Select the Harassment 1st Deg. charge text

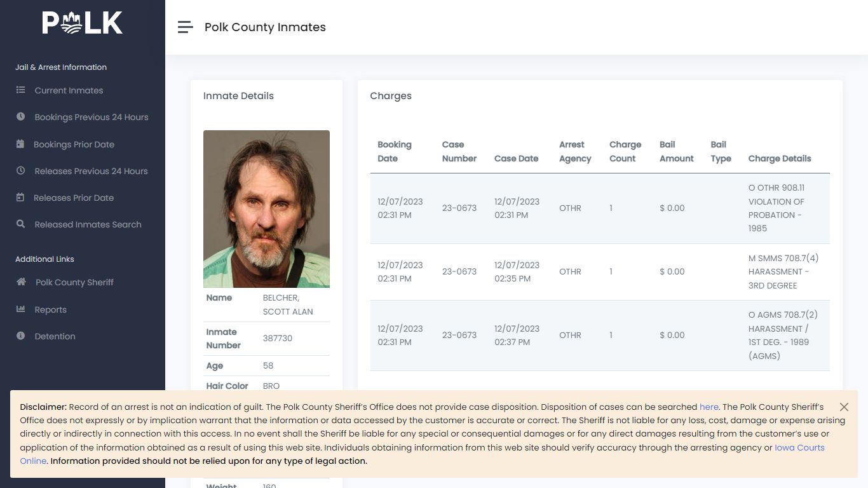point(783,335)
